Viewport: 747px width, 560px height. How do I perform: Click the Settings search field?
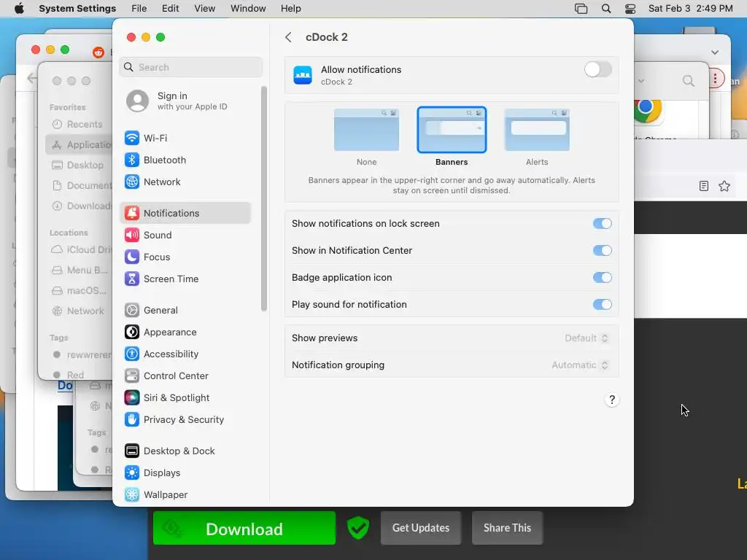tap(190, 67)
